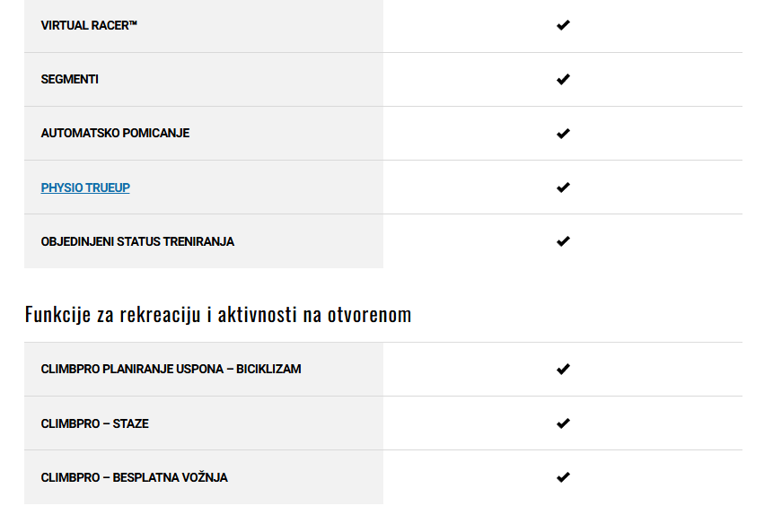Click the Automatsko pomicanje label

[115, 133]
